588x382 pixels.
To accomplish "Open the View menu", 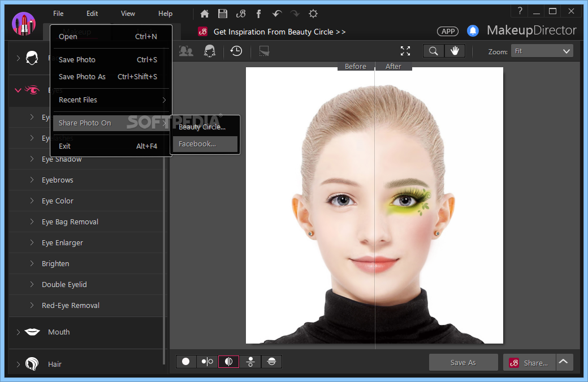I will pos(128,14).
